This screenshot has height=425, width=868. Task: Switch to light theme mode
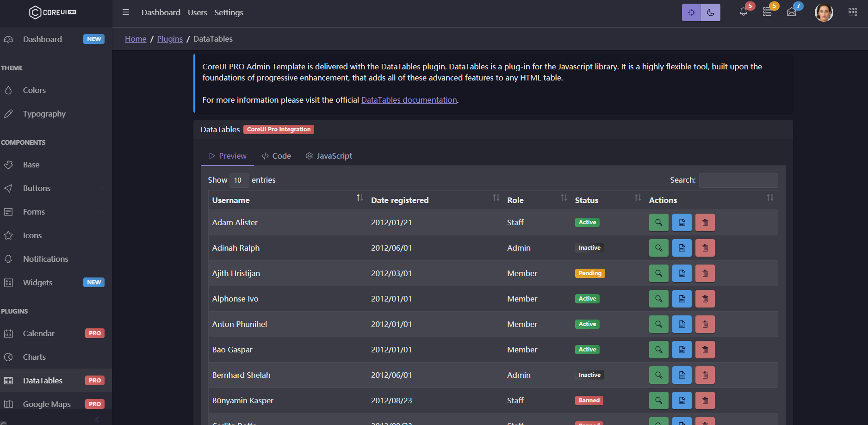click(x=691, y=12)
